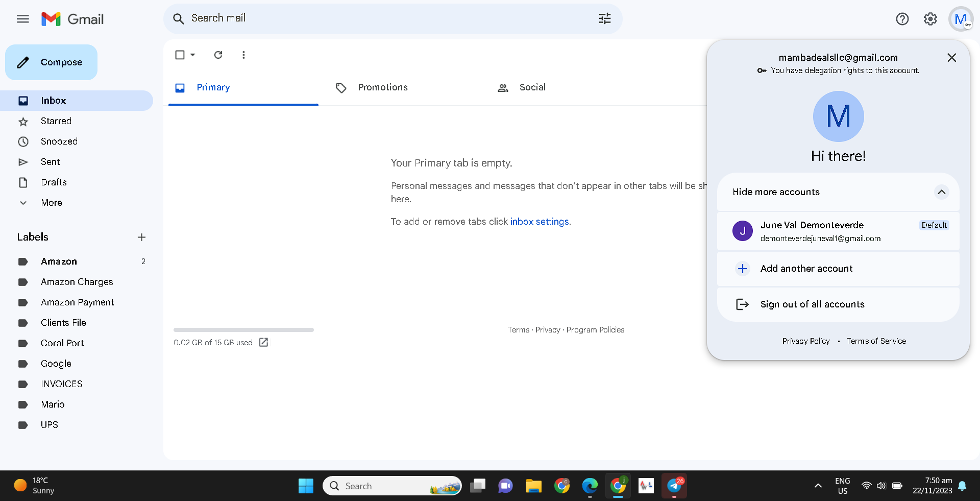
Task: Close the account popup panel
Action: click(x=951, y=58)
